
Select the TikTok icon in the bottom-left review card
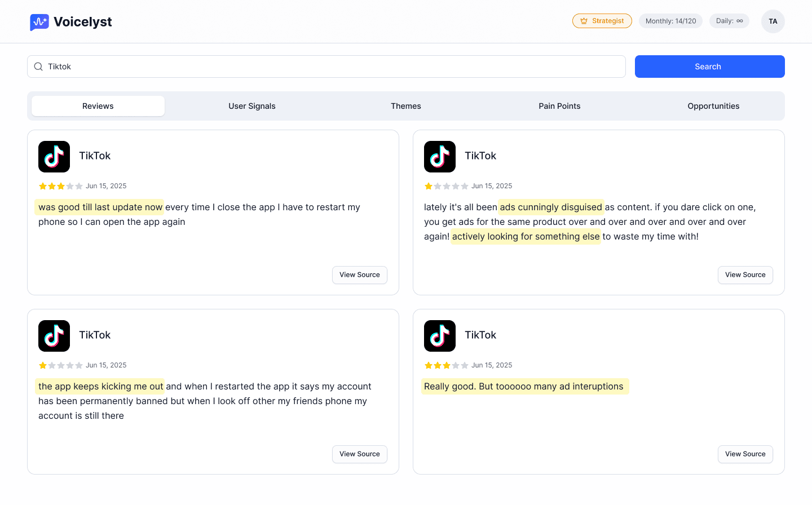(x=54, y=335)
